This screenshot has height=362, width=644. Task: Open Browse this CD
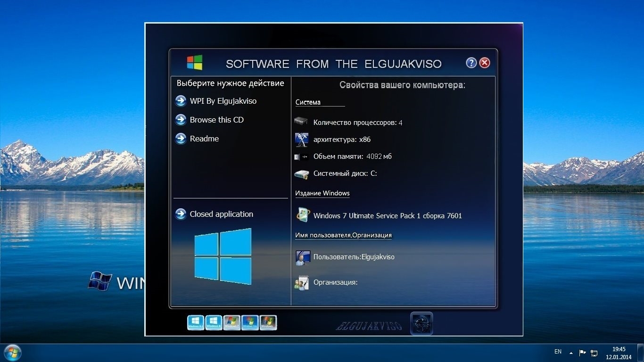[217, 120]
